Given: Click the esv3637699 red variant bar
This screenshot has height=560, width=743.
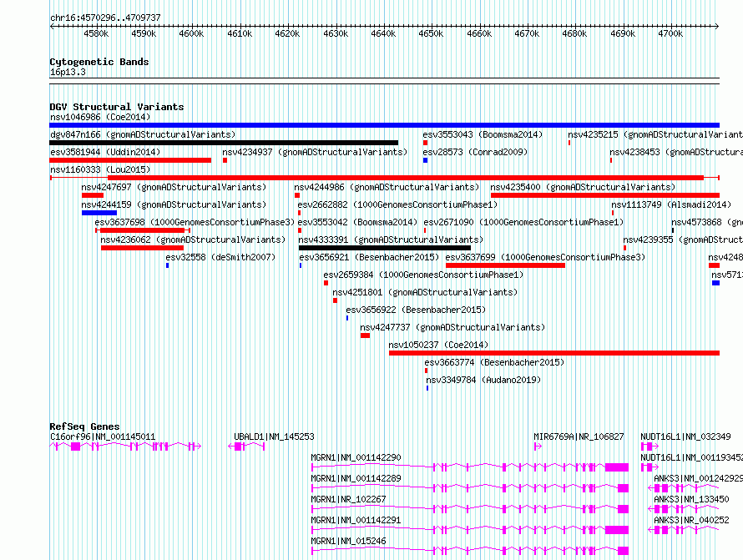Looking at the screenshot, I should [x=505, y=265].
